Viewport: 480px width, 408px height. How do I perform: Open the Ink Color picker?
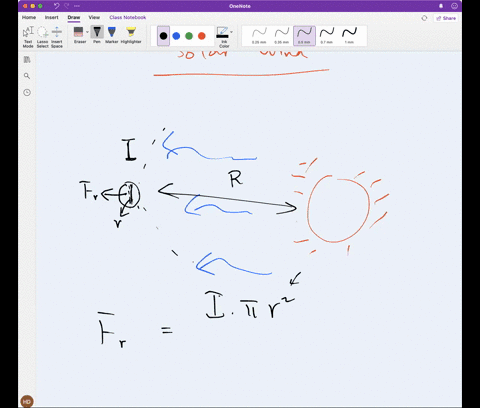(223, 37)
